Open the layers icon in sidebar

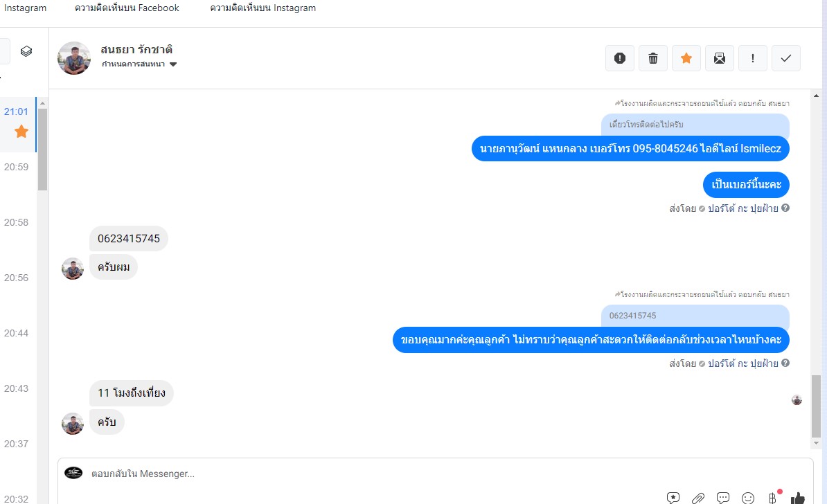click(x=26, y=51)
